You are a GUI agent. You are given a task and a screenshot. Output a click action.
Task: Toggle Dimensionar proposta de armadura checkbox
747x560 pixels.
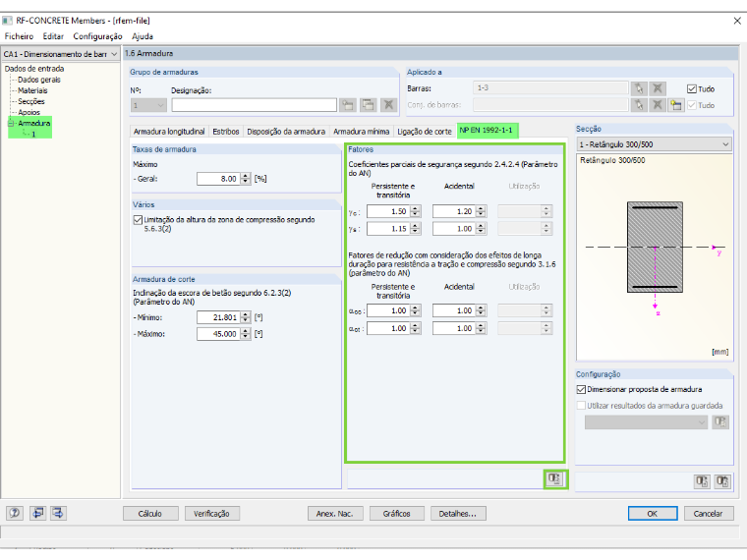(581, 389)
